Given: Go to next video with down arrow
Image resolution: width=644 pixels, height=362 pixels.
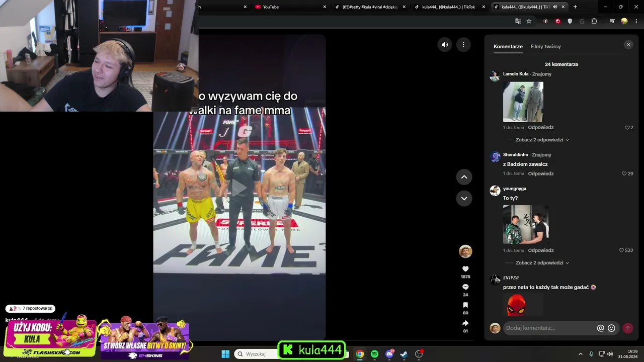Looking at the screenshot, I should pos(464,199).
